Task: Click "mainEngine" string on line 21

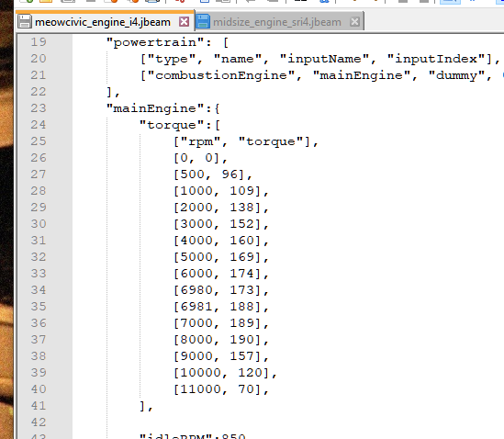Action: tap(362, 75)
